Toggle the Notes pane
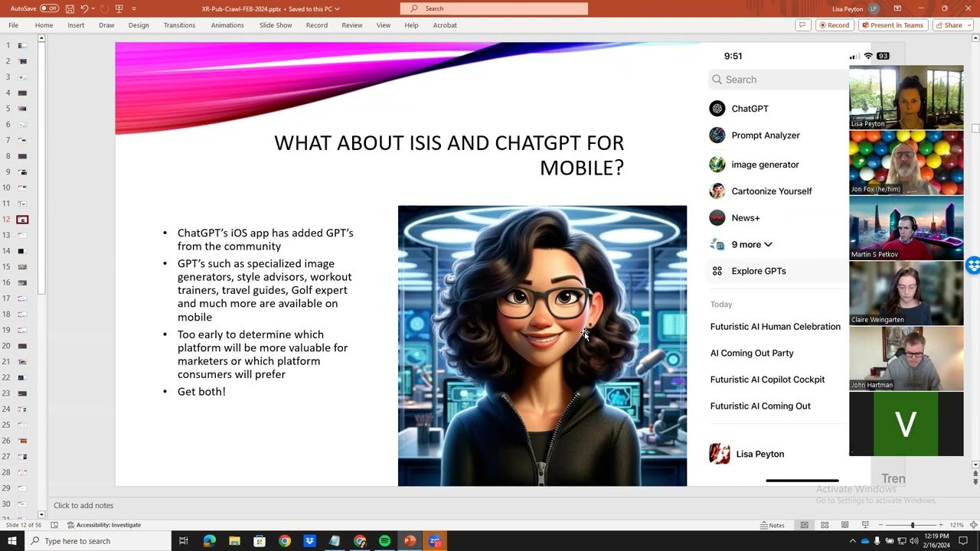This screenshot has height=551, width=980. tap(772, 525)
